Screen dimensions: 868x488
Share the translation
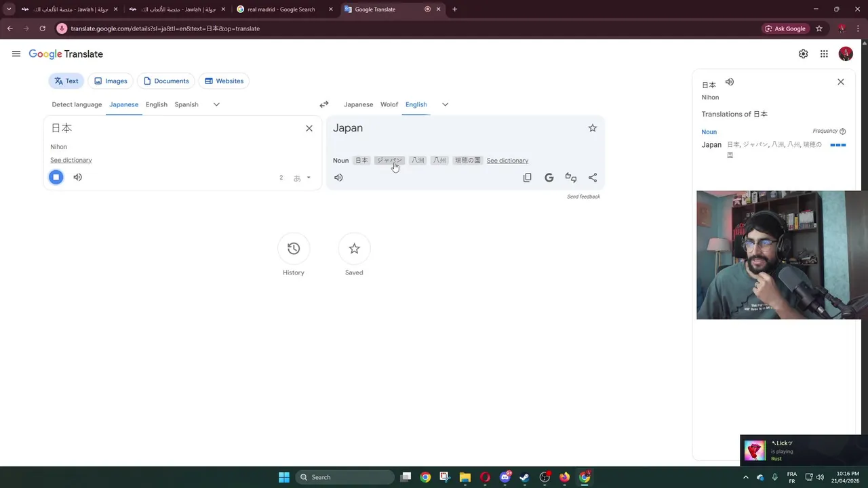pyautogui.click(x=593, y=178)
